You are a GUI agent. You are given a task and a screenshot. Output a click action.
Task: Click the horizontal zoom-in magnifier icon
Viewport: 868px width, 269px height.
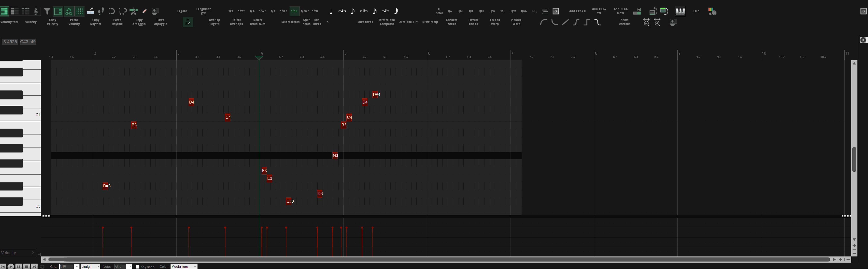coord(657,22)
